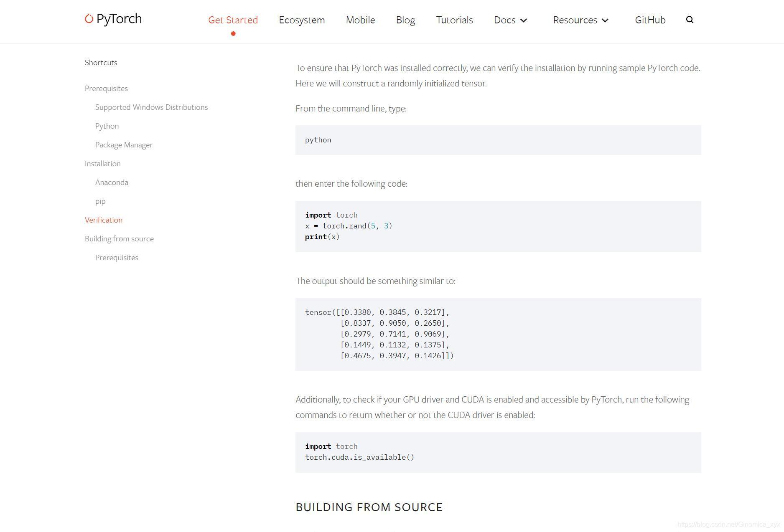Click 'then enter the following code:' text

351,184
